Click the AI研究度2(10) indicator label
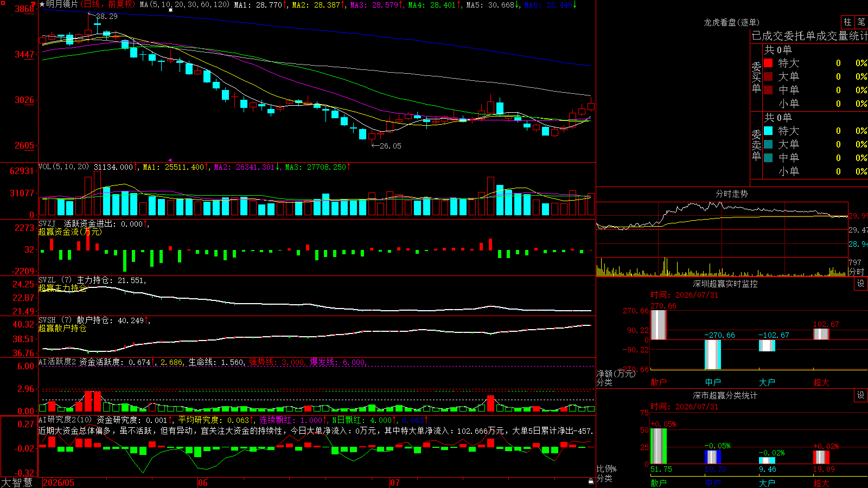 point(65,420)
